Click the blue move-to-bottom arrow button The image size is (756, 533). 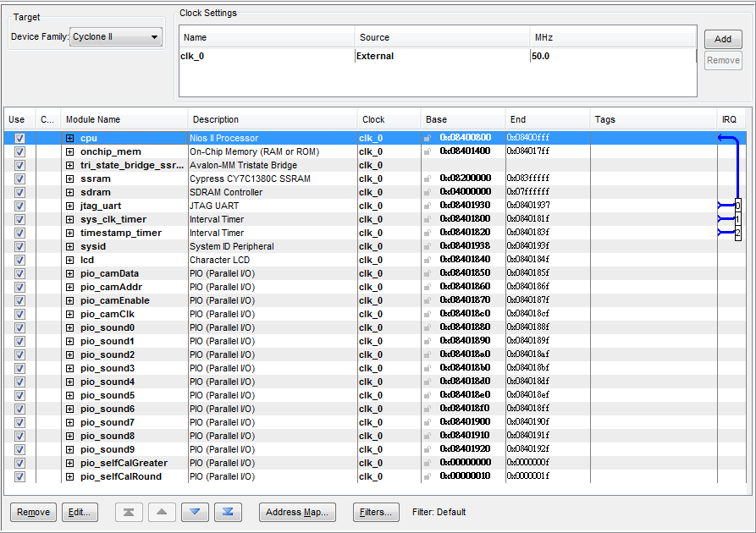coord(228,513)
